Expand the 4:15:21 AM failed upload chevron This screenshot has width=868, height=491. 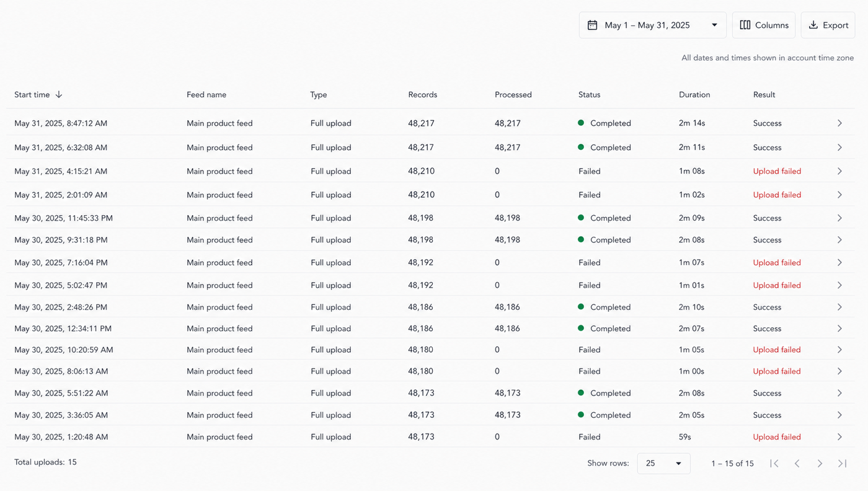[x=839, y=171]
